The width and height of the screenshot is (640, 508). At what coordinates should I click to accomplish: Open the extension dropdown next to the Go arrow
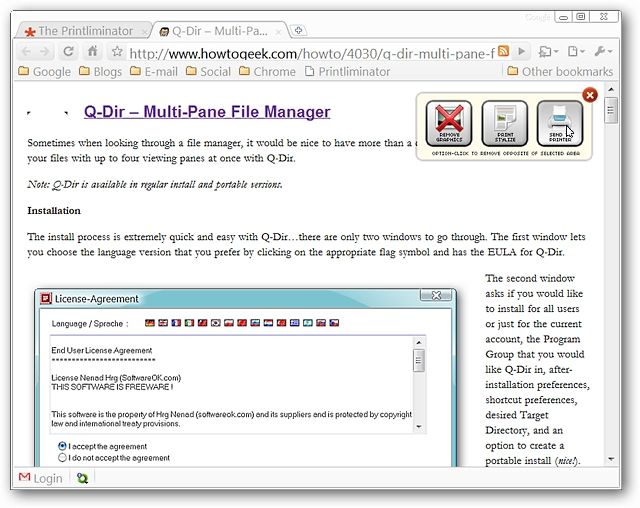coord(548,51)
